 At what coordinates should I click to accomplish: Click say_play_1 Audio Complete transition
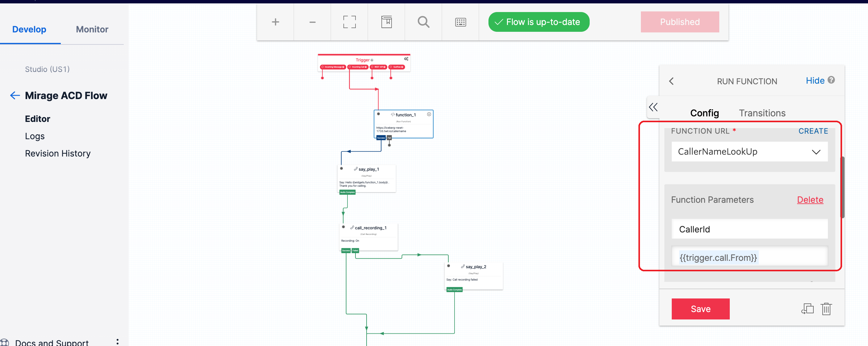pos(347,192)
